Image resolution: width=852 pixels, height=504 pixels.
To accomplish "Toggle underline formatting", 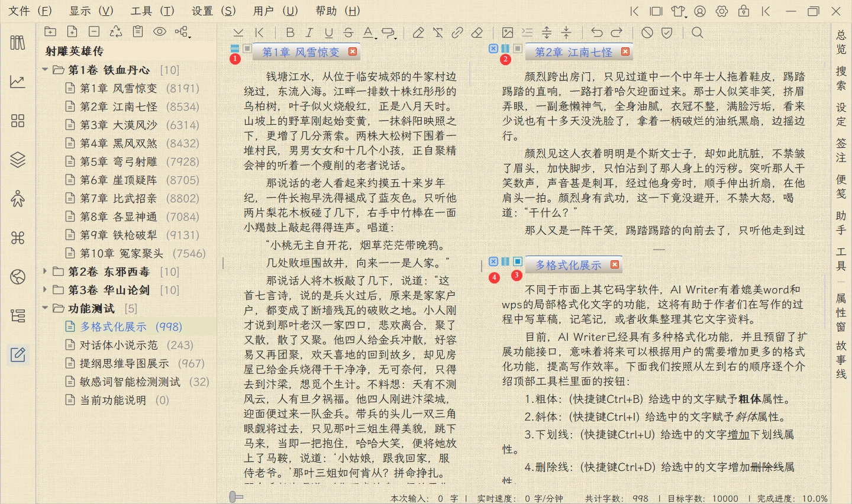I will pos(329,33).
